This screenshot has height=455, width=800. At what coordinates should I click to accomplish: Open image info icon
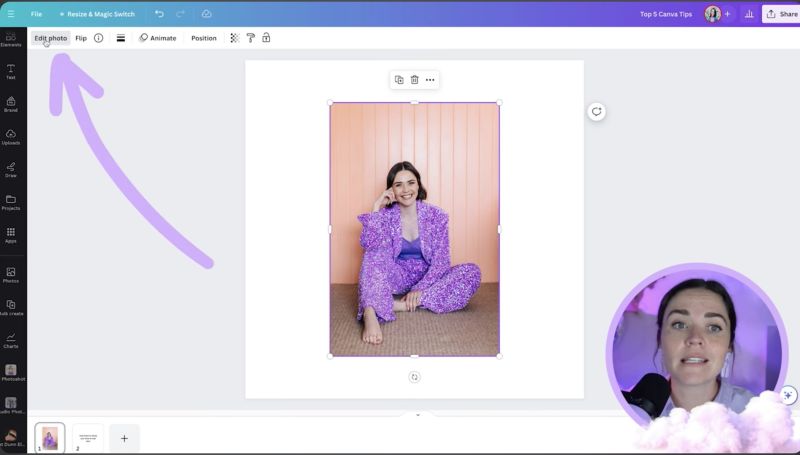coord(98,38)
